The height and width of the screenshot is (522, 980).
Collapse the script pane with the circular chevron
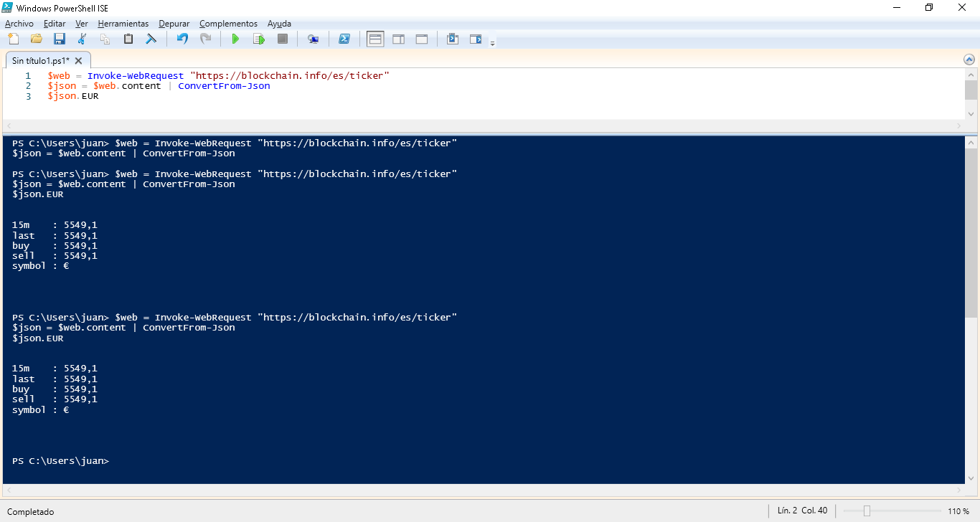click(970, 60)
